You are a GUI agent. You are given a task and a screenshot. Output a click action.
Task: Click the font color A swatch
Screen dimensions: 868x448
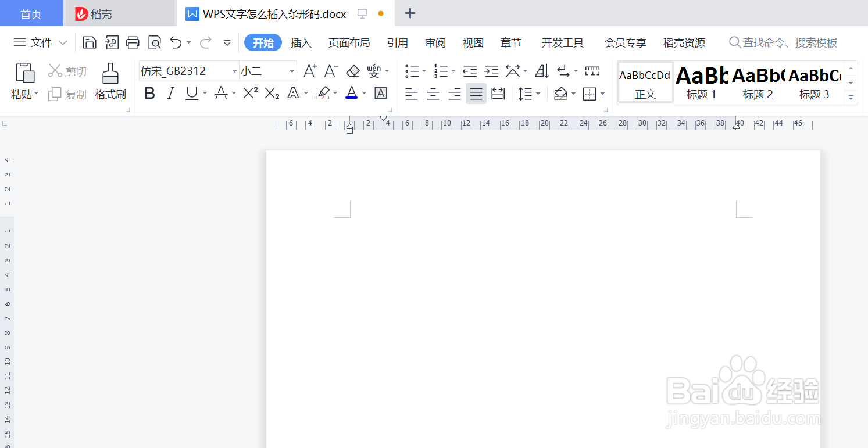click(351, 93)
